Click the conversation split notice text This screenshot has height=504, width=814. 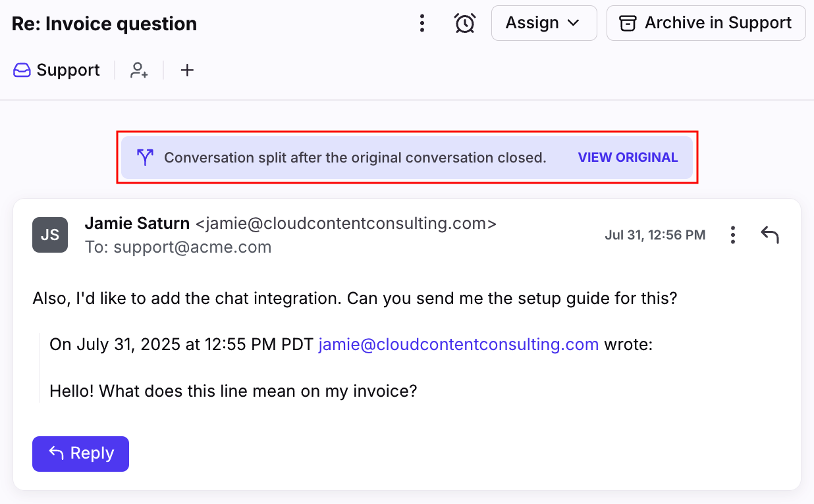355,157
